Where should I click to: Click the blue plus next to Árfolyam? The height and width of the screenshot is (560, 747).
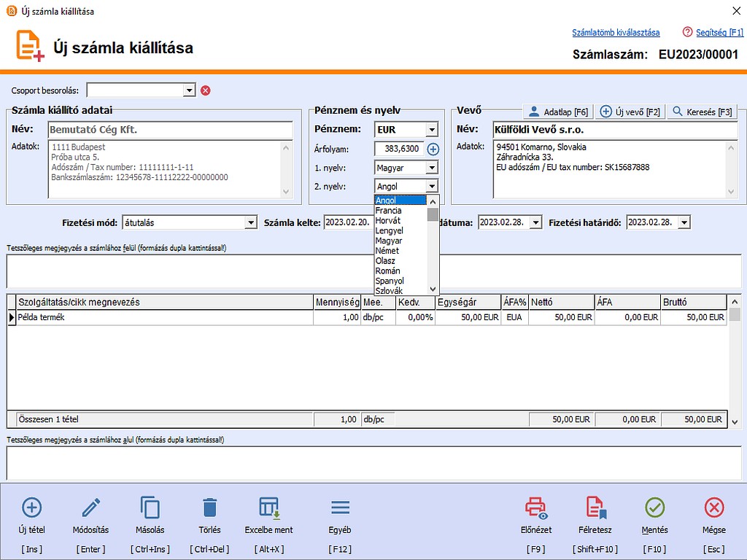tap(433, 149)
